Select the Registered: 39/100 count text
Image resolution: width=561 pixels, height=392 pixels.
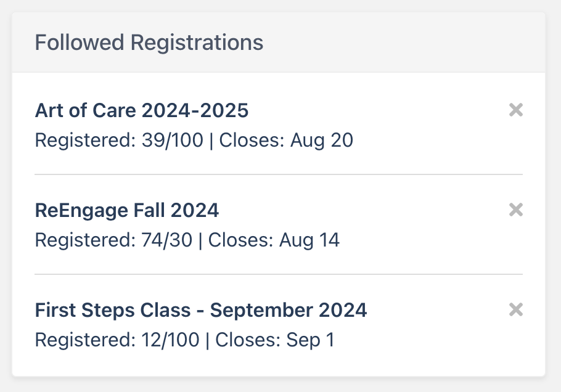(119, 141)
